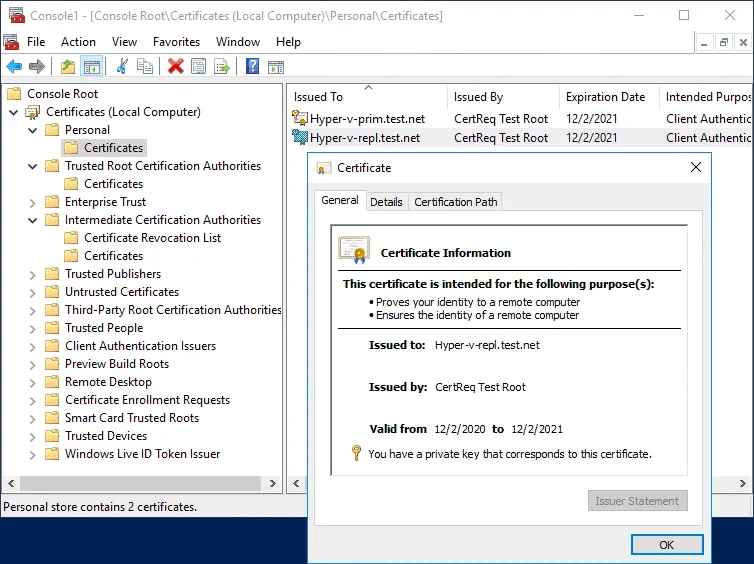The width and height of the screenshot is (754, 564).
Task: Close the Certificate dialog with X
Action: point(696,168)
